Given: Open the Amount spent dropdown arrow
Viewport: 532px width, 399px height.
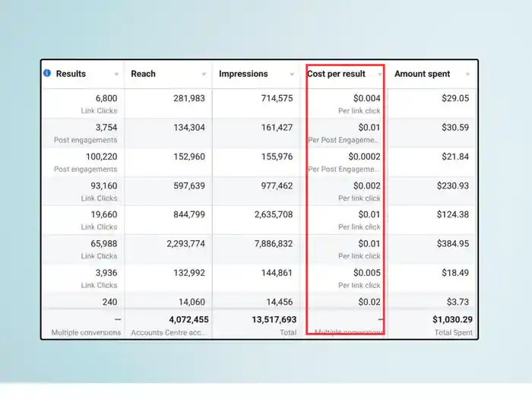Looking at the screenshot, I should 468,74.
